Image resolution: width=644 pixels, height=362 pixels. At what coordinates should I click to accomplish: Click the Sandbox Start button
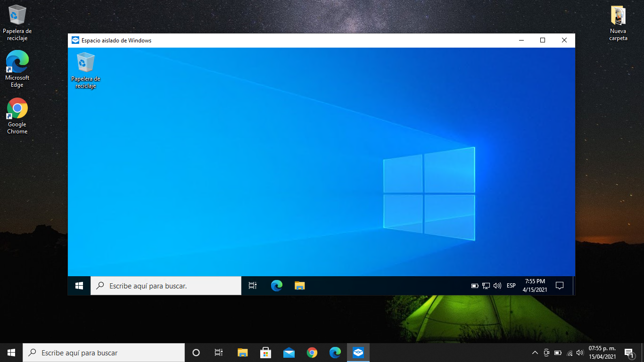tap(79, 286)
